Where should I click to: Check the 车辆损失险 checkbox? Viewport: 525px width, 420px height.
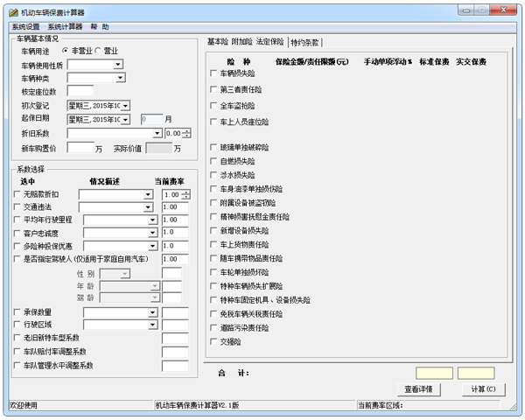click(x=213, y=73)
